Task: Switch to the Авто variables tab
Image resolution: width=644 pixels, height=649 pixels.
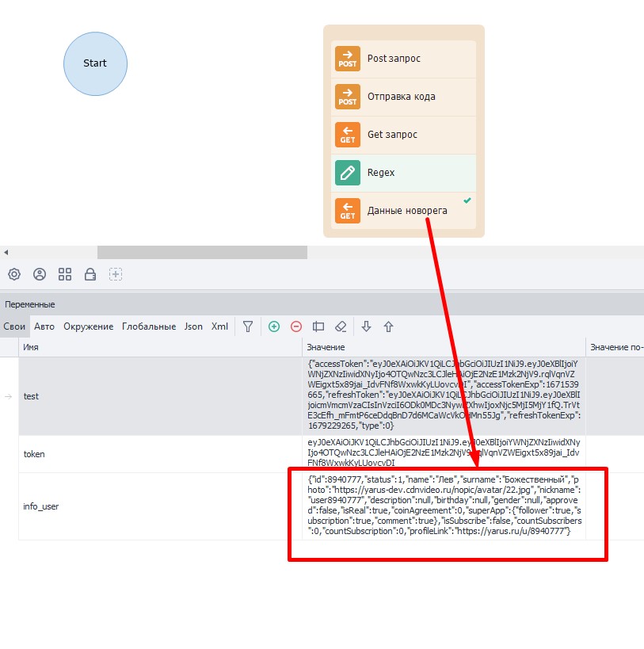Action: click(44, 326)
